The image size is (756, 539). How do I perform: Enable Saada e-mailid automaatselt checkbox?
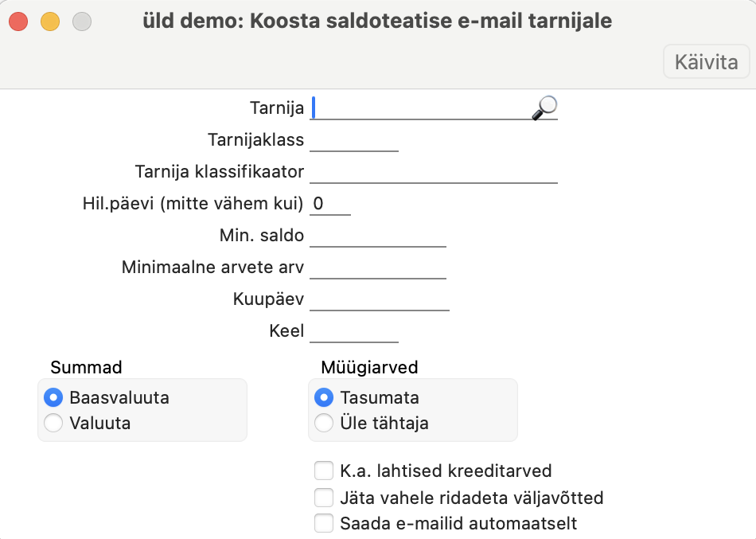324,523
